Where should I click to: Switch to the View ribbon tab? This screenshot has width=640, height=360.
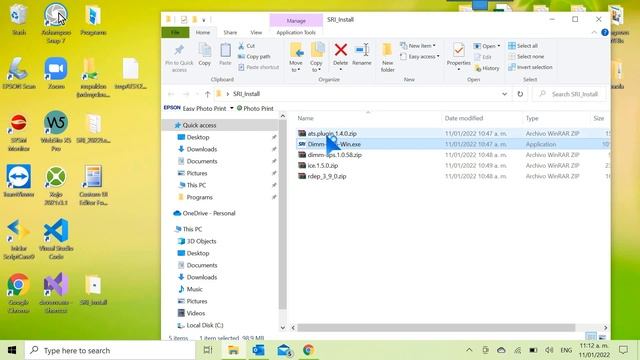pyautogui.click(x=256, y=32)
